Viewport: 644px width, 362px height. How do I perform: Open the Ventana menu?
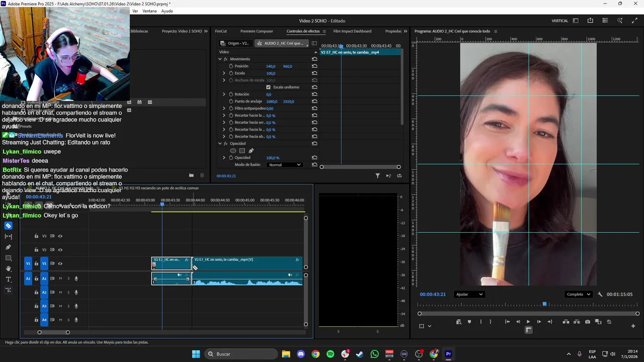149,11
